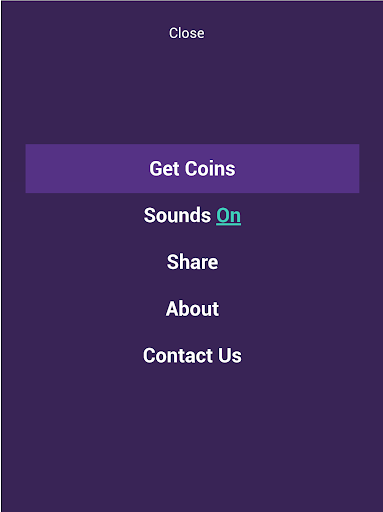Viewport: 383px width, 512px height.
Task: Click the Sounds label text
Action: [x=177, y=215]
